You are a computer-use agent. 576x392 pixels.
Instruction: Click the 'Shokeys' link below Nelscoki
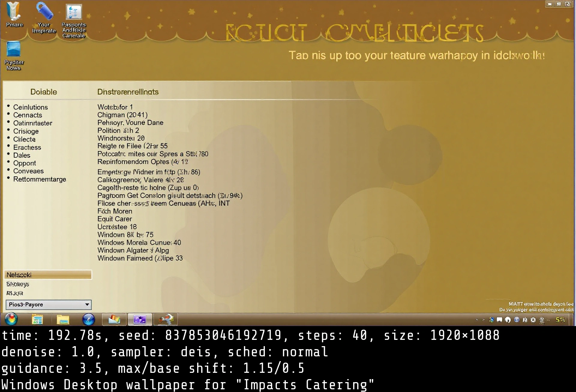(x=17, y=284)
